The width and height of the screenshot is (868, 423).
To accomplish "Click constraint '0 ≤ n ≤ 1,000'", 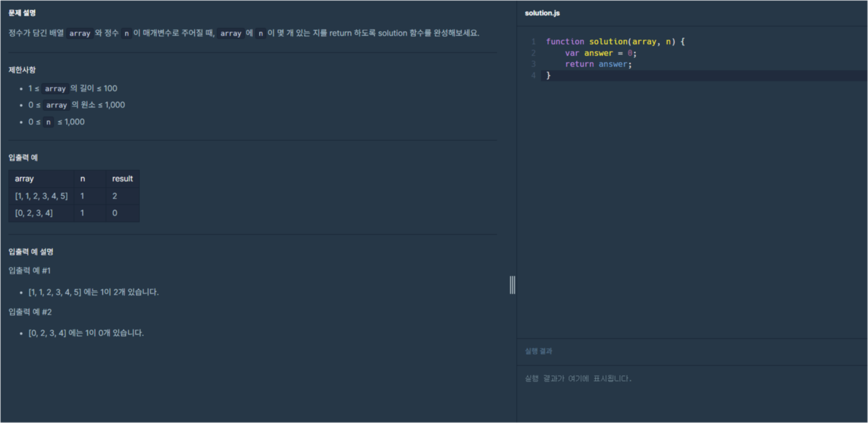I will pos(56,122).
